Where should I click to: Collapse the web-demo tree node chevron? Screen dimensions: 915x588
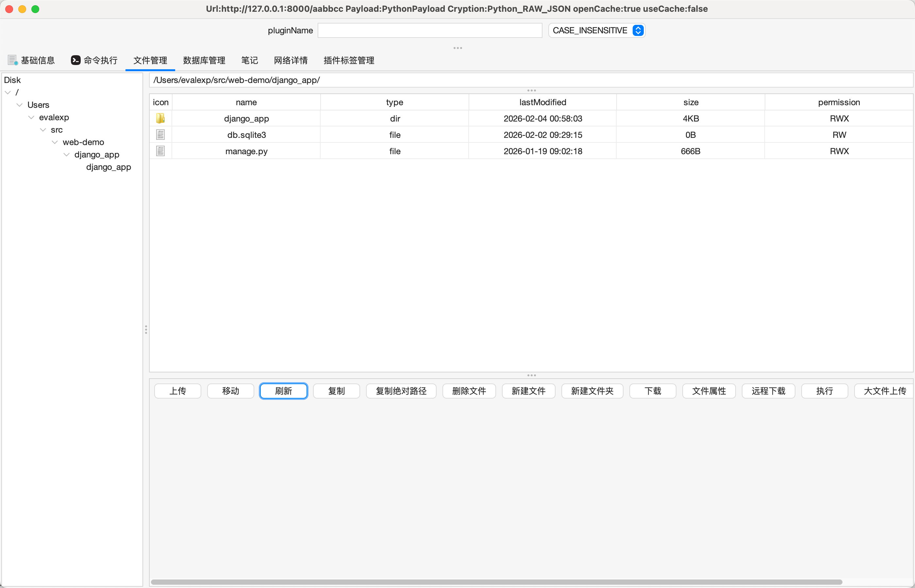(x=55, y=142)
